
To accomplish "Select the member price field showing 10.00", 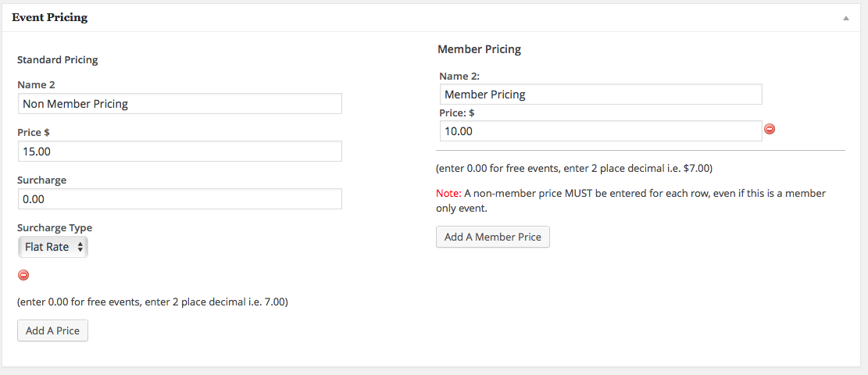I will point(601,131).
